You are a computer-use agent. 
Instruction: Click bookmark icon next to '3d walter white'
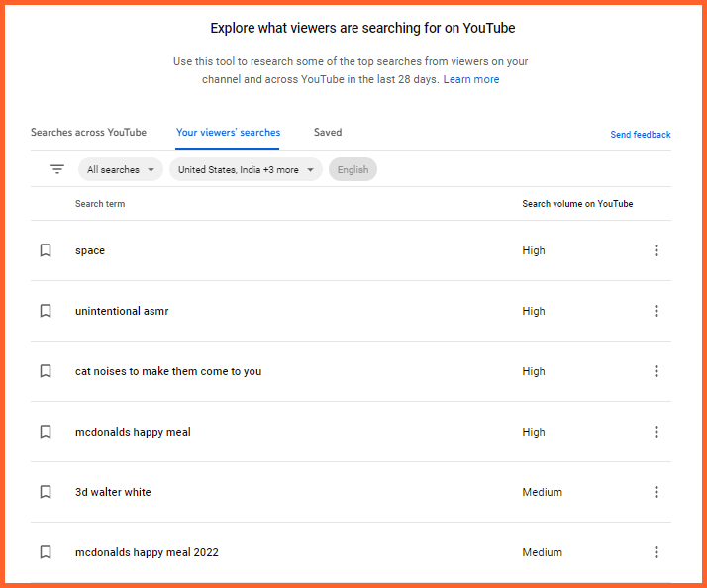click(46, 492)
